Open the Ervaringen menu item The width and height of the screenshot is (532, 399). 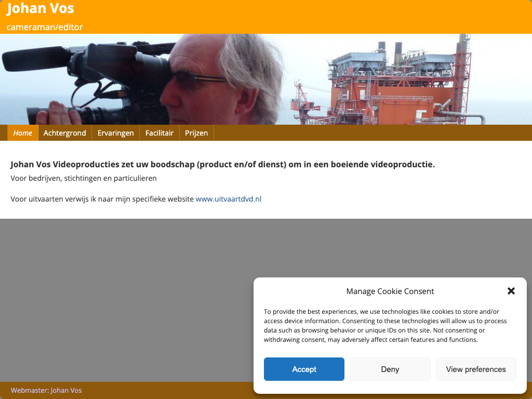tap(116, 133)
